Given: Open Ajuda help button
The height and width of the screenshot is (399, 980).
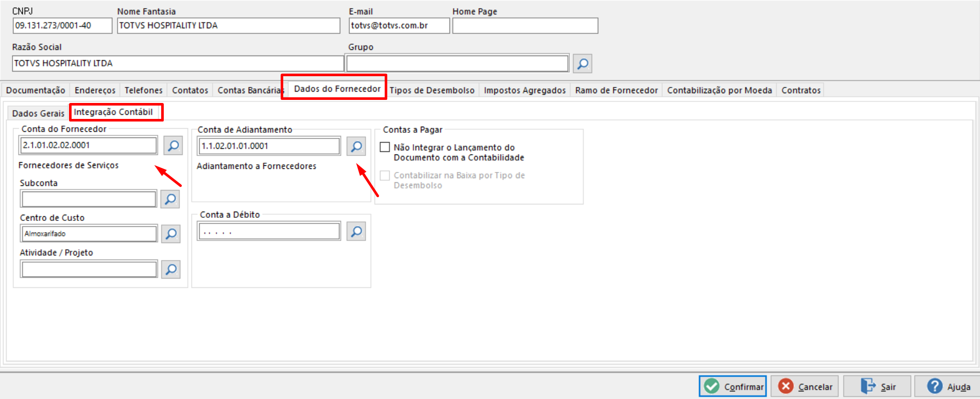Looking at the screenshot, I should [x=947, y=386].
